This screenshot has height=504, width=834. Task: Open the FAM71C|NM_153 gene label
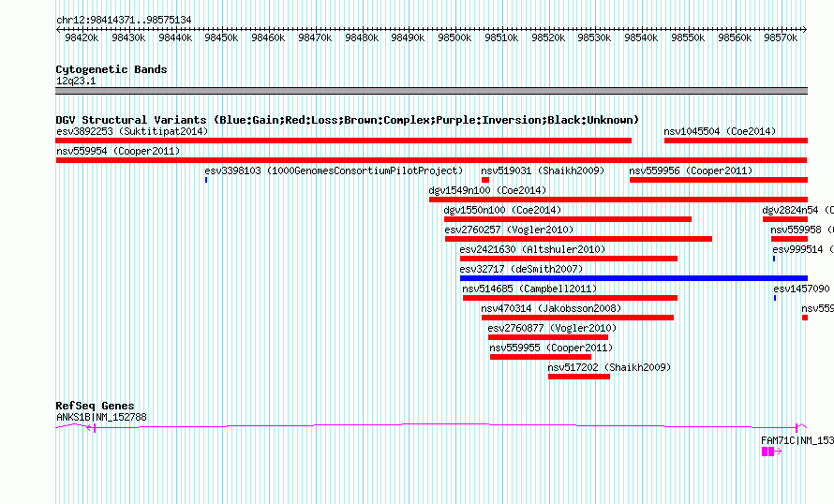click(797, 440)
